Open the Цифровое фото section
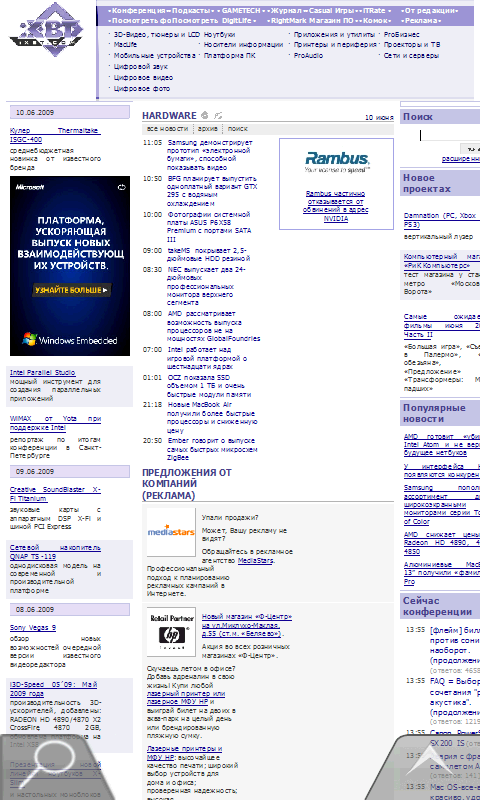Viewport: 480px width, 800px height. tap(142, 89)
